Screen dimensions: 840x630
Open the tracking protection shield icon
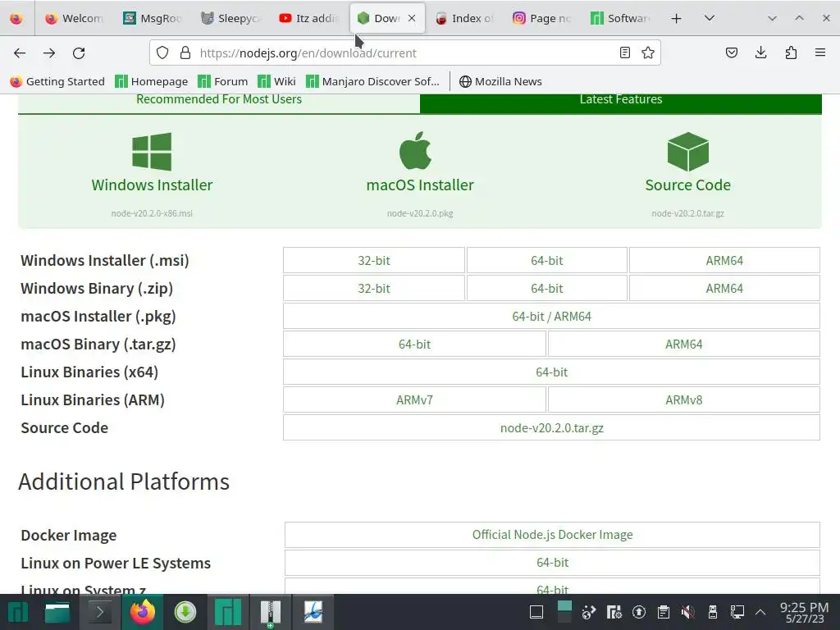(162, 52)
